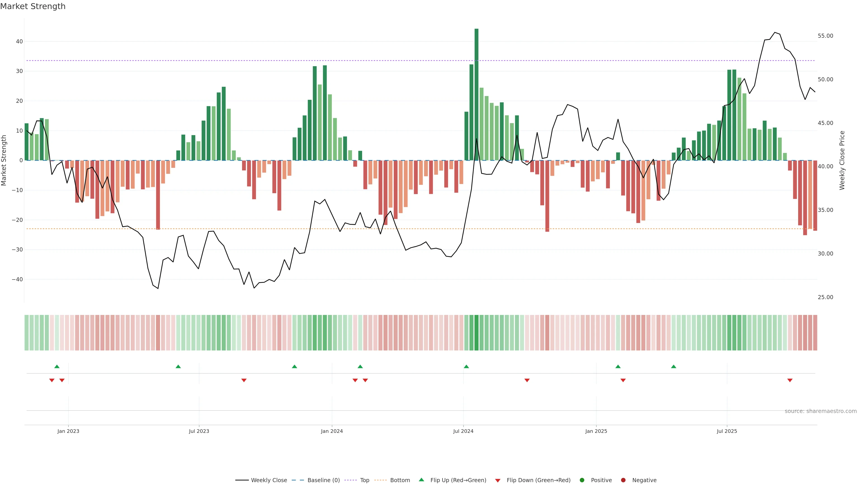868x488 pixels.
Task: Click the red flip-down marker between Jul 2024 and Jan 2025
Action: tap(527, 380)
